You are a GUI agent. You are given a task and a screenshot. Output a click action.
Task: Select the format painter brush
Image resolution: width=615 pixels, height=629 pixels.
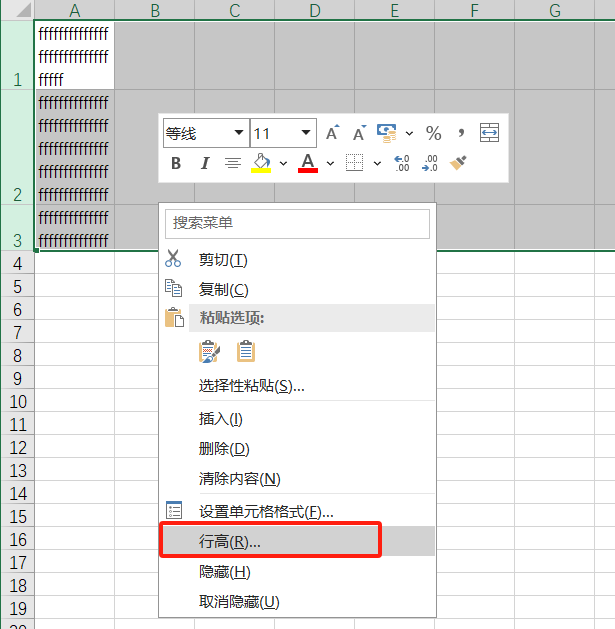[458, 162]
